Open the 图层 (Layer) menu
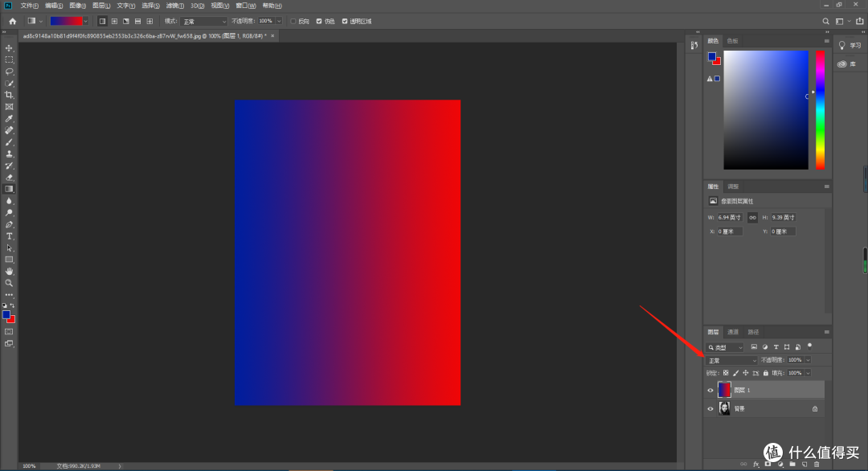 [101, 6]
